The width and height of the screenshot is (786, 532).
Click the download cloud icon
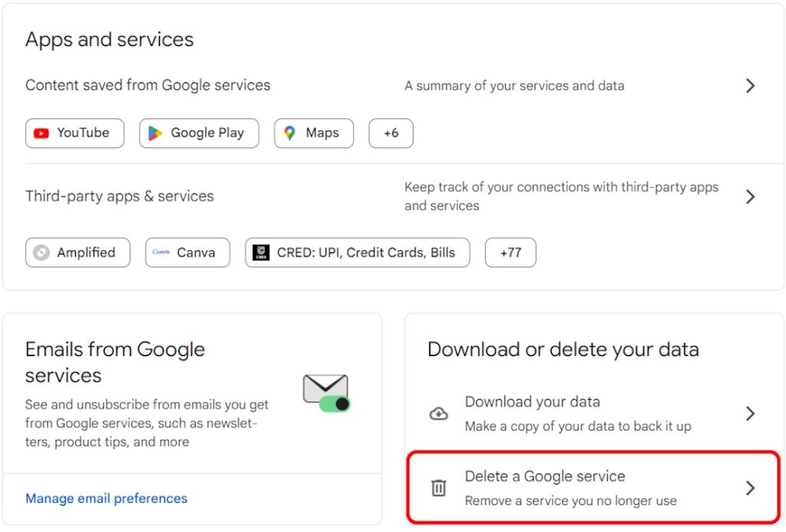pos(438,413)
